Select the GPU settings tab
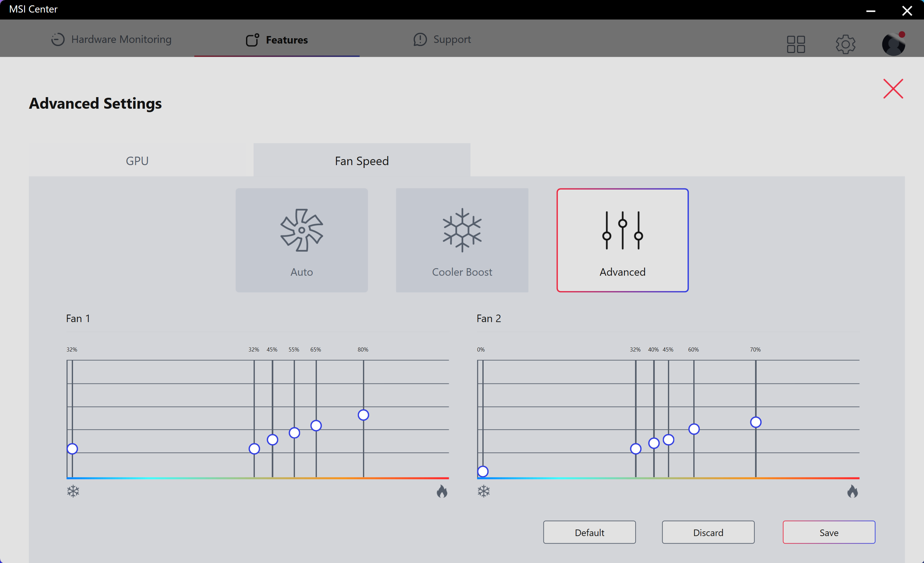 [137, 161]
